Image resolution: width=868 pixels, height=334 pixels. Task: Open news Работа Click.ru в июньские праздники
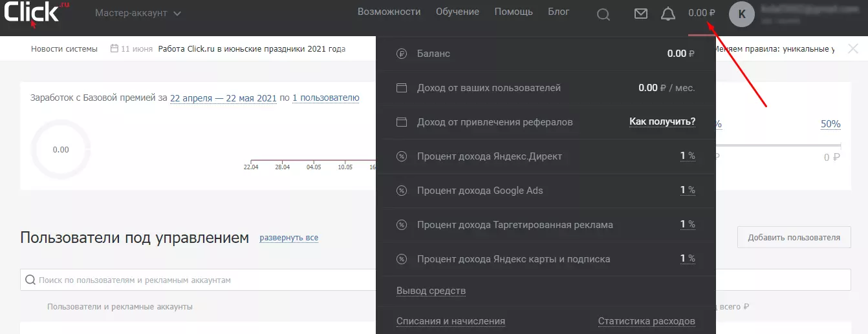tap(252, 49)
